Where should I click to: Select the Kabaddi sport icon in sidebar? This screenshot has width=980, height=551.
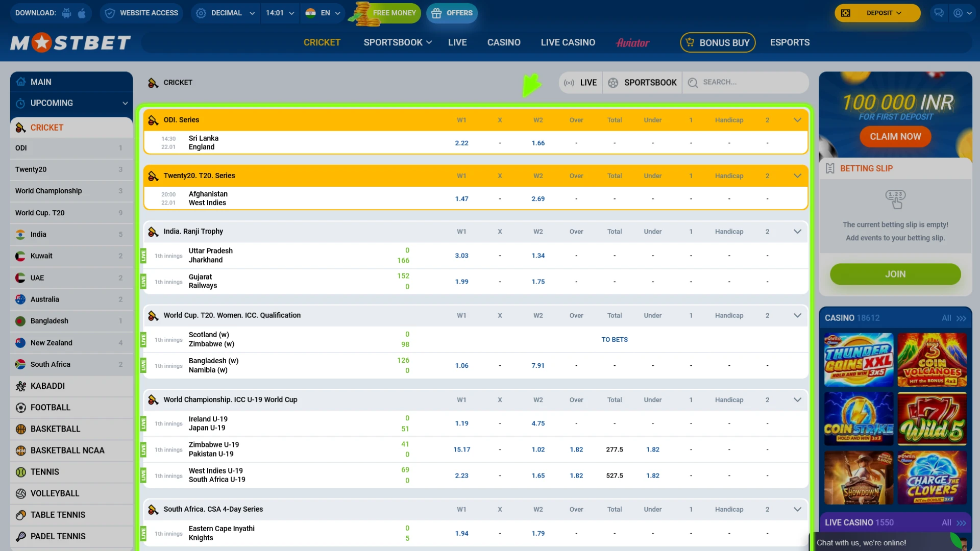point(20,386)
